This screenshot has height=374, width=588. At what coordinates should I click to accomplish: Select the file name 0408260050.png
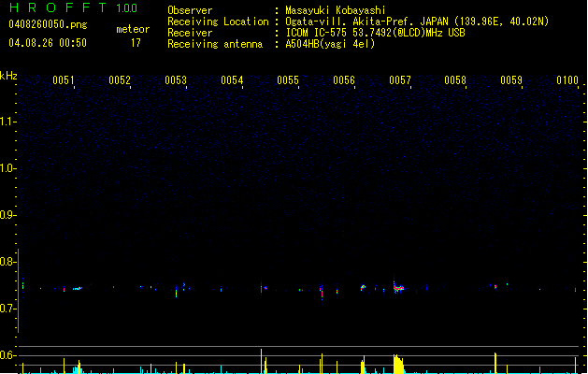click(x=48, y=24)
